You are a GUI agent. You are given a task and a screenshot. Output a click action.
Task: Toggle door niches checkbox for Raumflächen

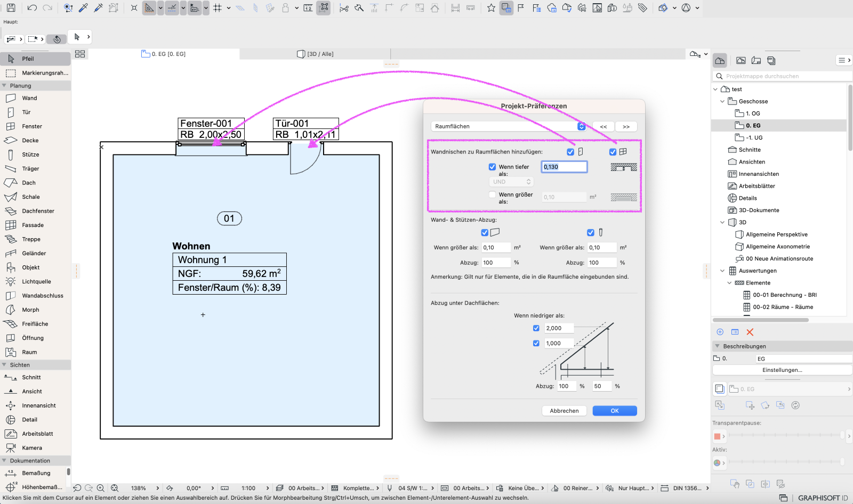click(x=570, y=152)
